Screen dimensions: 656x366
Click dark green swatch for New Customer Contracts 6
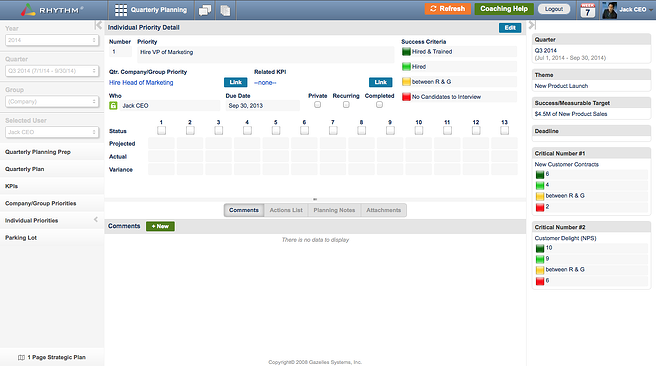(540, 174)
